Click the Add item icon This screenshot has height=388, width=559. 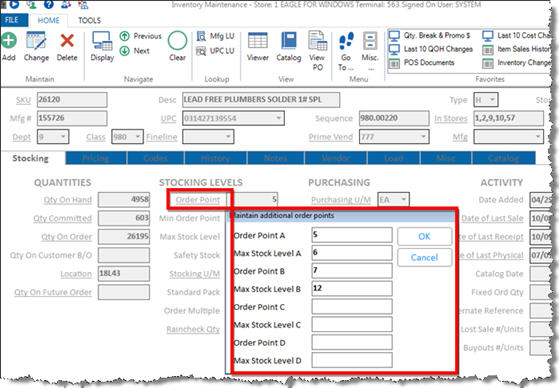[9, 40]
